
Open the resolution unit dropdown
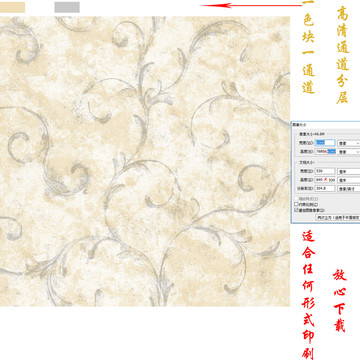[x=349, y=189]
